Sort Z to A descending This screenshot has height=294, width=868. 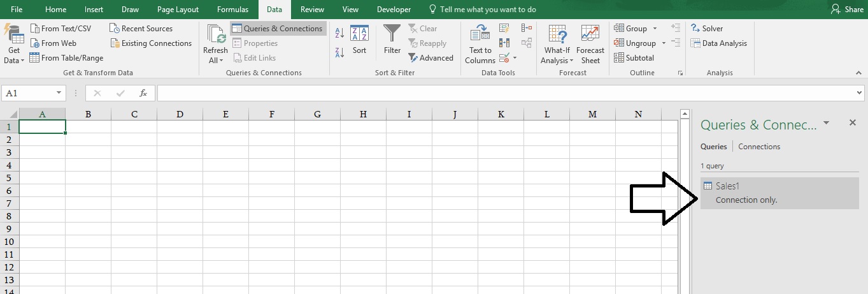339,52
